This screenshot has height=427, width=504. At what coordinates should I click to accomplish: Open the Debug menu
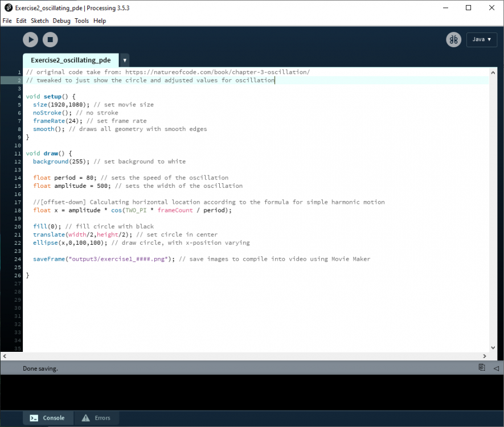pyautogui.click(x=62, y=20)
